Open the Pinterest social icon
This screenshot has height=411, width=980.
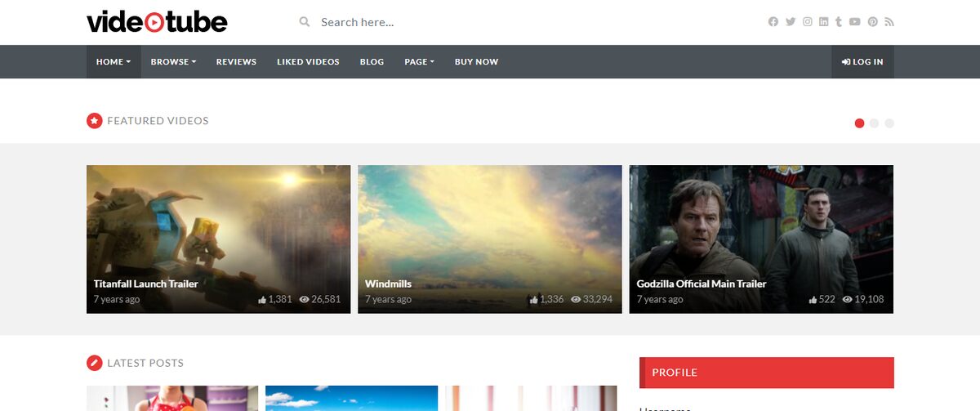[873, 22]
